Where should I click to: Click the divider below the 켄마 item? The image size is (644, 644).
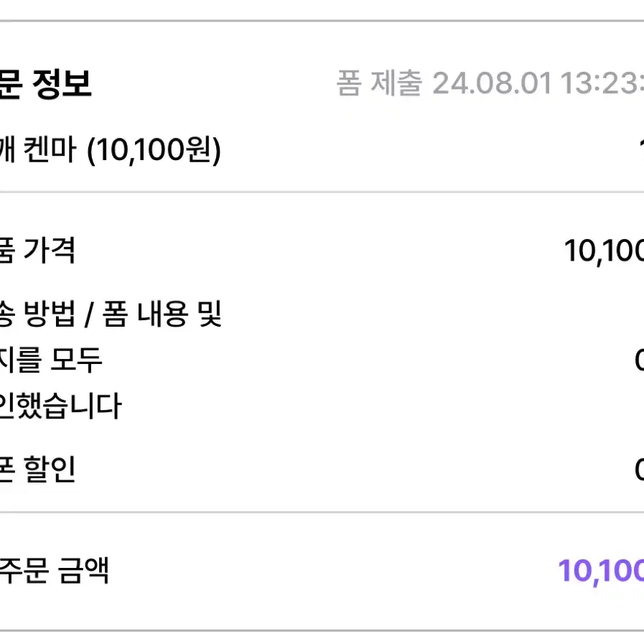click(x=322, y=192)
